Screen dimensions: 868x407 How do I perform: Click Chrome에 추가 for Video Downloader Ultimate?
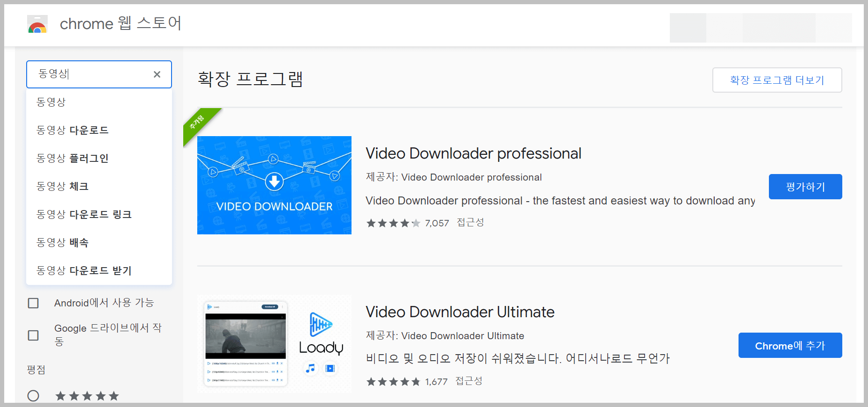790,345
